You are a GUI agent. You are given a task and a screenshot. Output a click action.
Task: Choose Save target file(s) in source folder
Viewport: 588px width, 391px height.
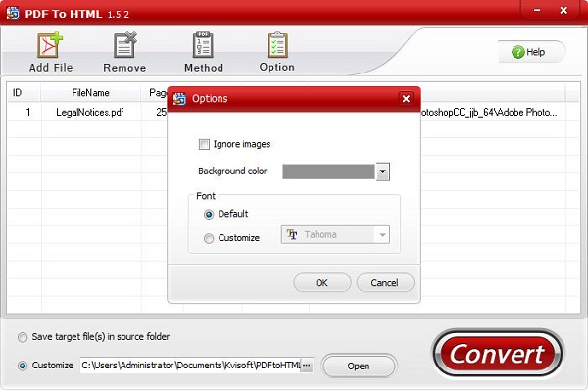pyautogui.click(x=23, y=337)
